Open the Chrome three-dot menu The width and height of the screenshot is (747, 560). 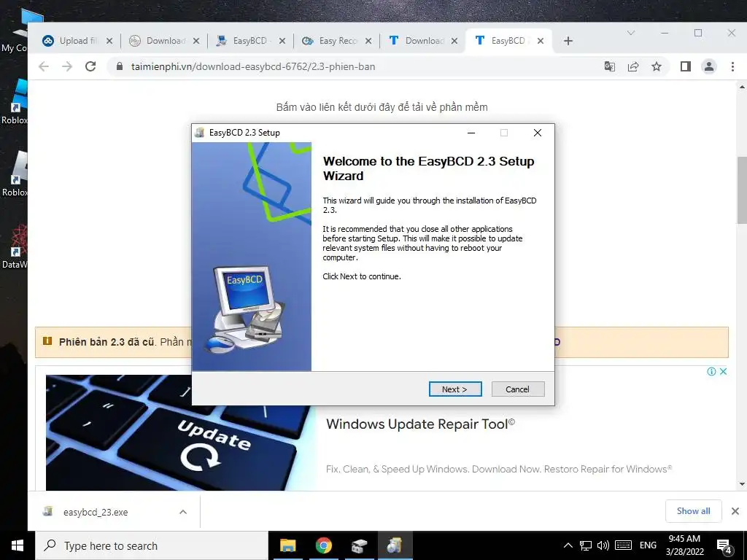click(732, 66)
